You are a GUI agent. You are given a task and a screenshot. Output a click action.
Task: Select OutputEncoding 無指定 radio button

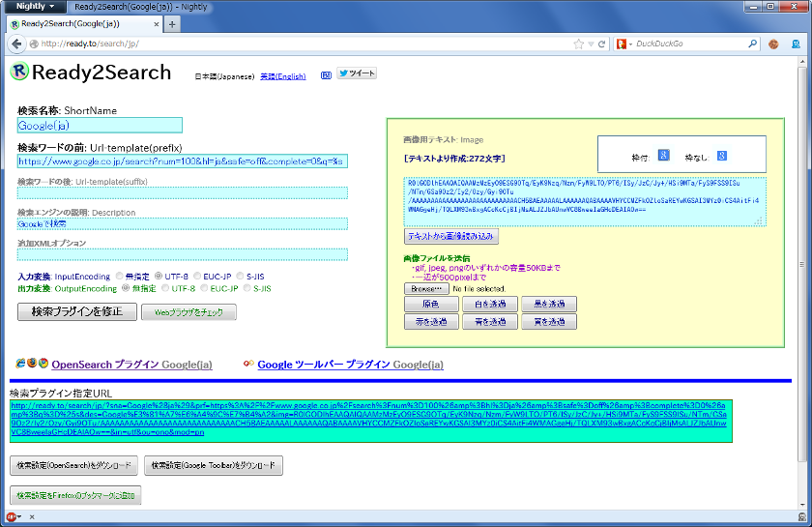point(126,288)
